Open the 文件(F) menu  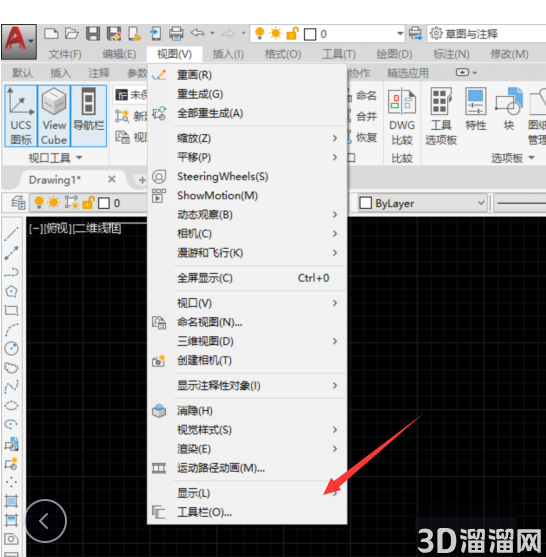coord(65,54)
